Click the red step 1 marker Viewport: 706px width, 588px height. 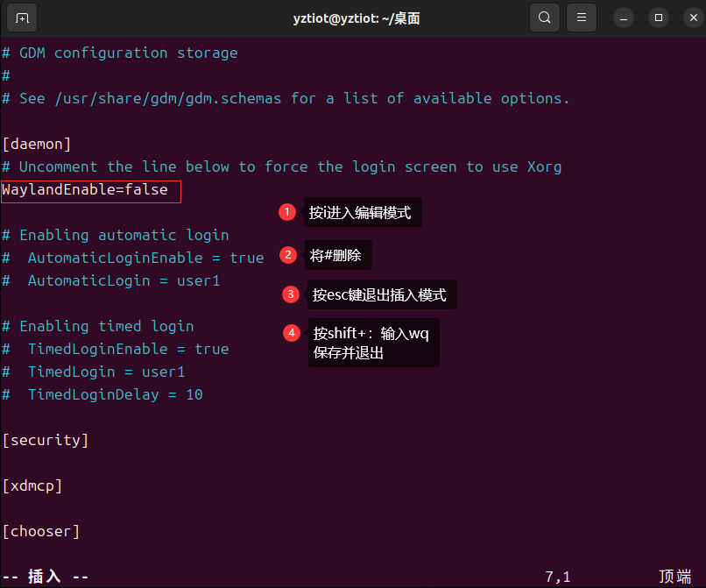[286, 212]
